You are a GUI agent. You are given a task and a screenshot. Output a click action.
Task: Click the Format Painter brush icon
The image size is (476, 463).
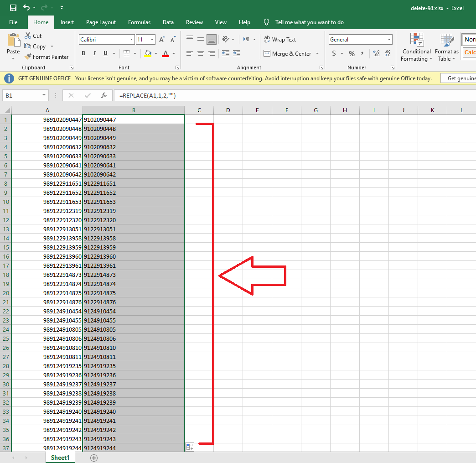tap(27, 57)
